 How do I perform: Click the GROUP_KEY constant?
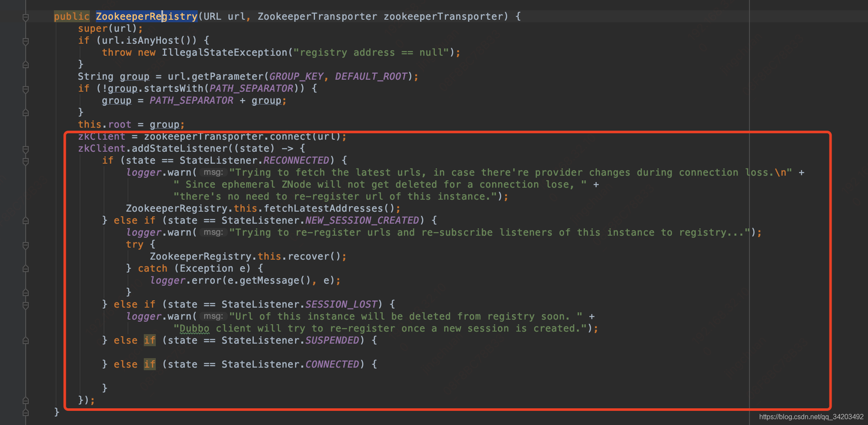click(296, 76)
